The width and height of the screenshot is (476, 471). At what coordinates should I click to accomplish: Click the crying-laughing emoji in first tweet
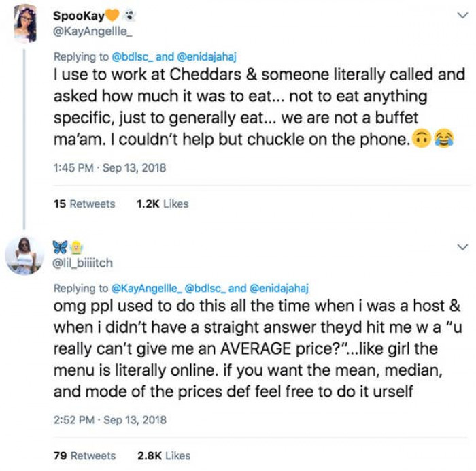click(x=443, y=140)
